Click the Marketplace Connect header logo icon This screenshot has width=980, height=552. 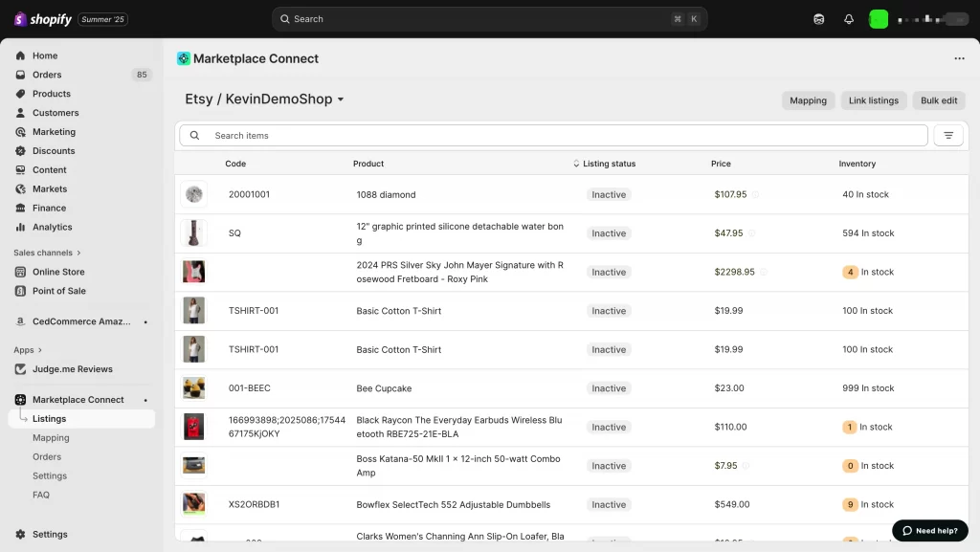pyautogui.click(x=183, y=58)
